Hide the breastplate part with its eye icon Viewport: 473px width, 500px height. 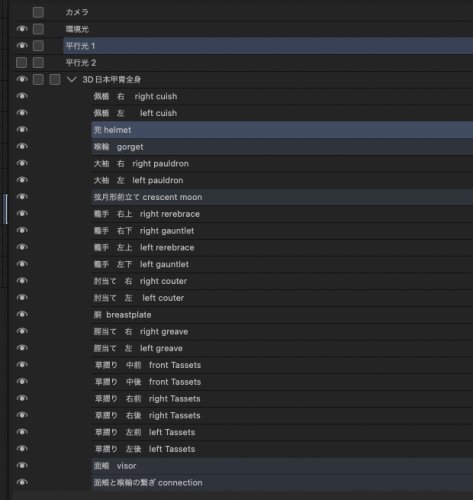tap(22, 314)
